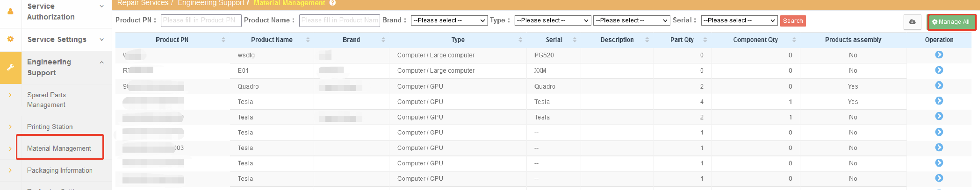Click the Service Settings gear icon in sidebar

click(11, 39)
